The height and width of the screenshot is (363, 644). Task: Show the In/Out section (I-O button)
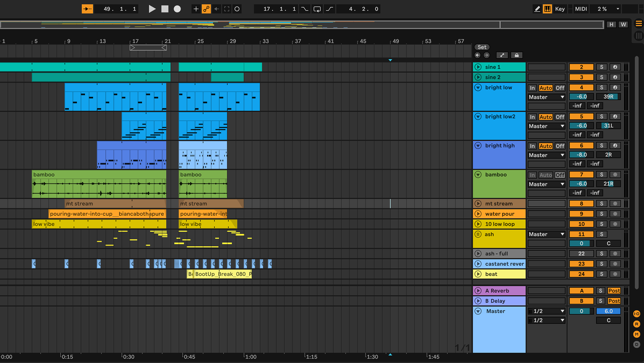pyautogui.click(x=636, y=314)
